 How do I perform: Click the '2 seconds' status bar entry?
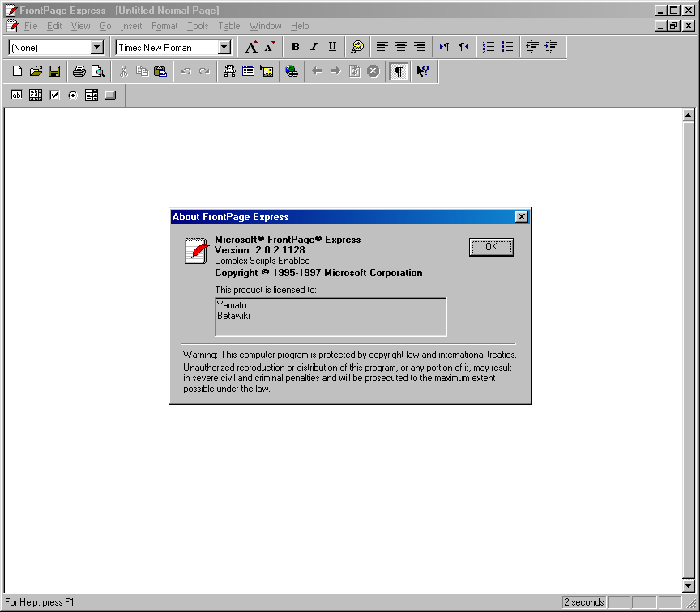(583, 602)
